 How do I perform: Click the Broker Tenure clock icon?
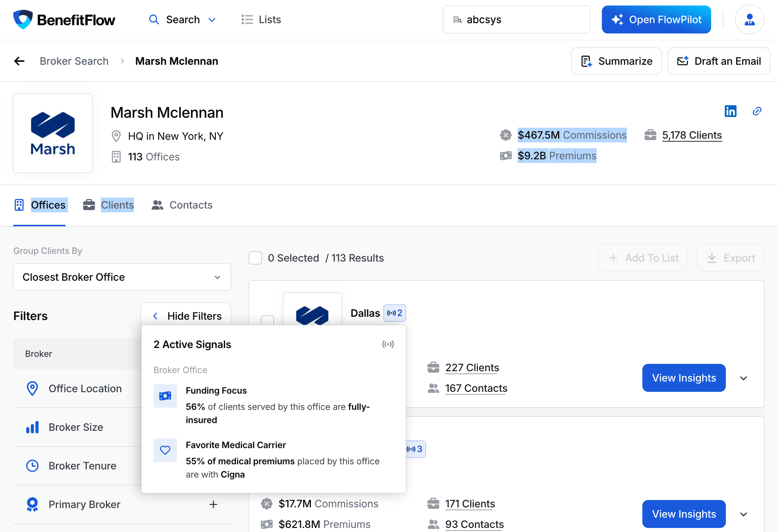point(32,466)
